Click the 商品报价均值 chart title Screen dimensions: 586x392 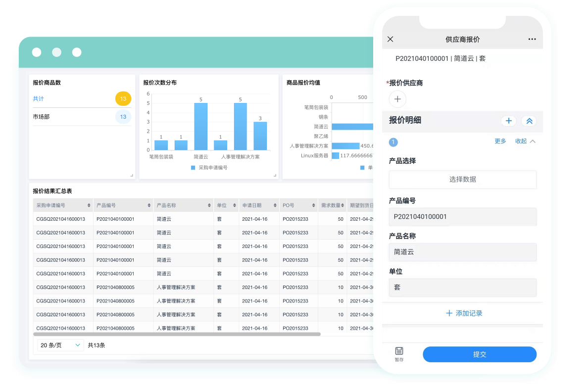(x=303, y=83)
